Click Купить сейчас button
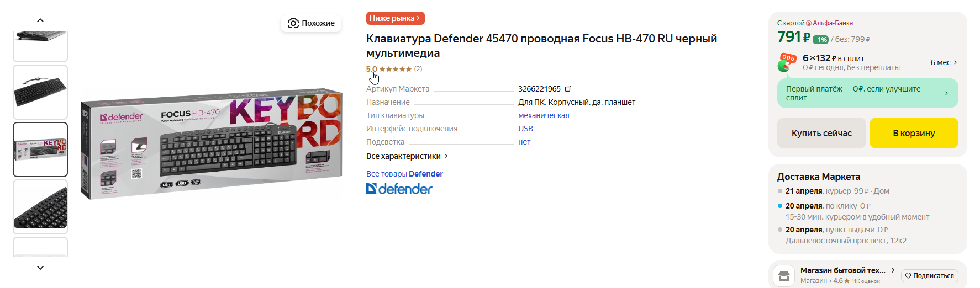Screen dimensions: 980x288 click(821, 133)
